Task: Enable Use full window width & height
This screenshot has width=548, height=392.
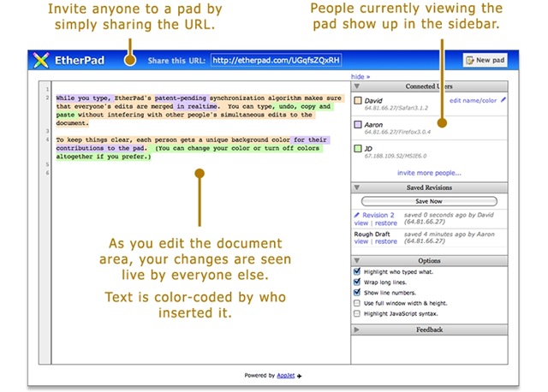Action: (x=357, y=302)
